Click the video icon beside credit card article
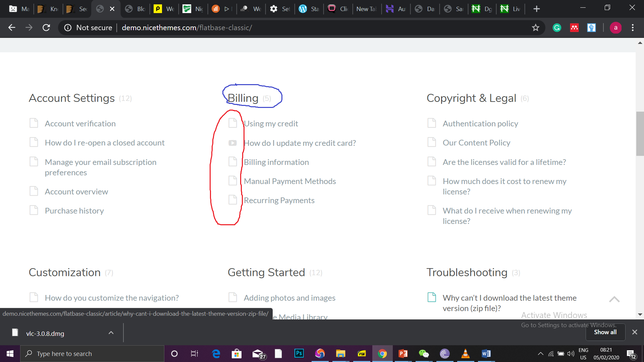 pos(232,143)
